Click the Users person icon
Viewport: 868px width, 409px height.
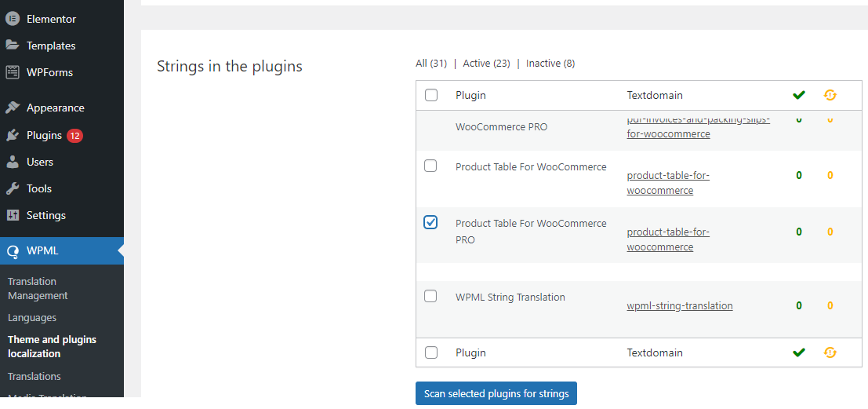(13, 162)
